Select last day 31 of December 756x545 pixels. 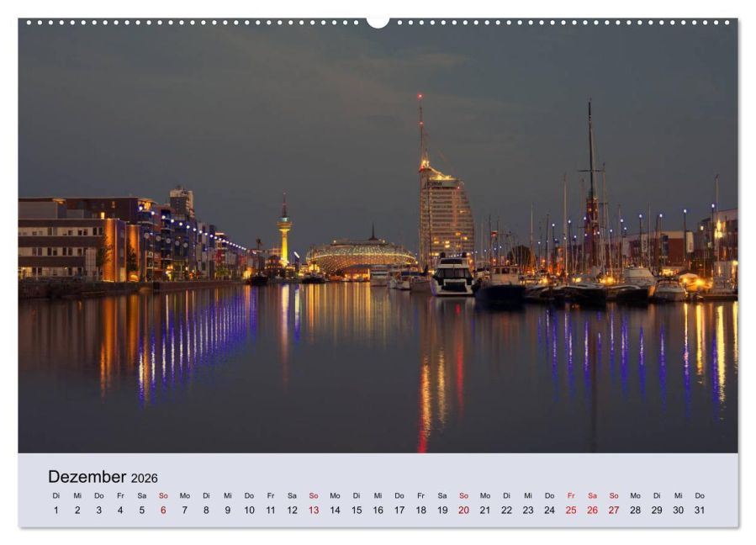click(700, 510)
